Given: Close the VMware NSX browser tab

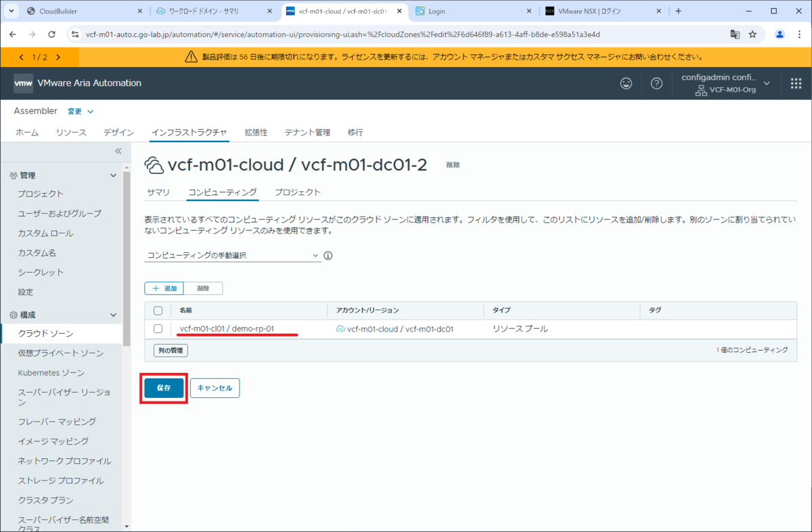Looking at the screenshot, I should (x=659, y=11).
